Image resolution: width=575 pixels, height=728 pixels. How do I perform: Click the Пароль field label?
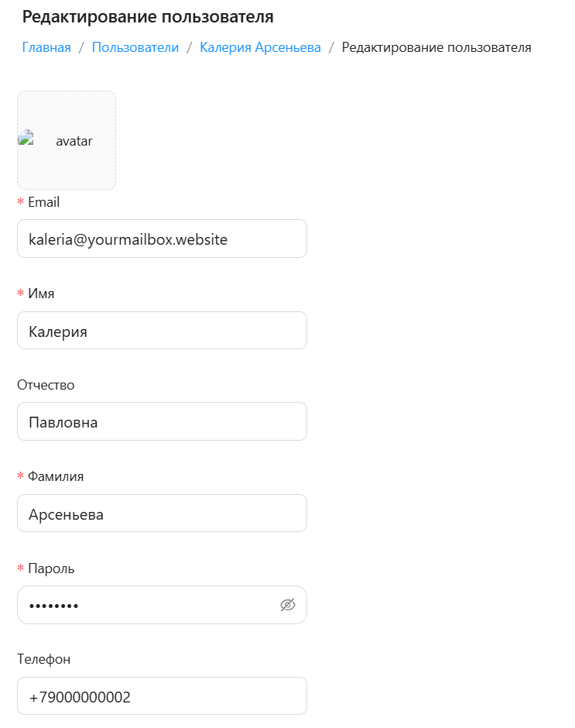coord(51,568)
